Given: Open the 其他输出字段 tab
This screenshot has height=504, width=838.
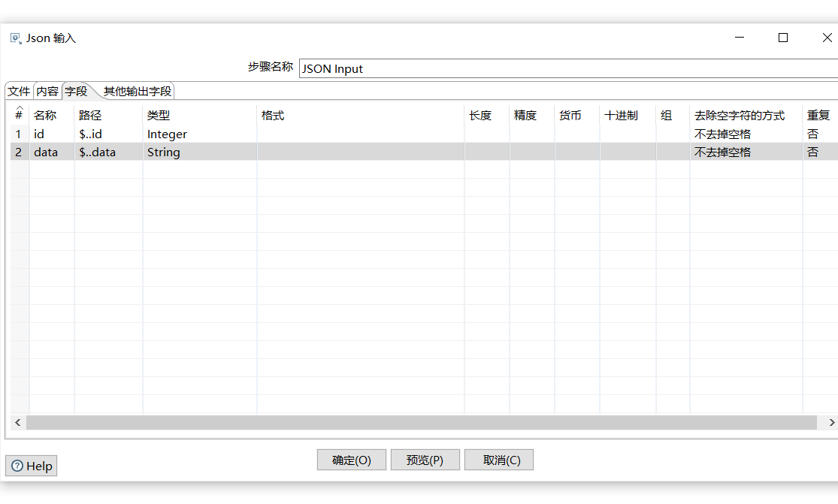Looking at the screenshot, I should coord(138,92).
